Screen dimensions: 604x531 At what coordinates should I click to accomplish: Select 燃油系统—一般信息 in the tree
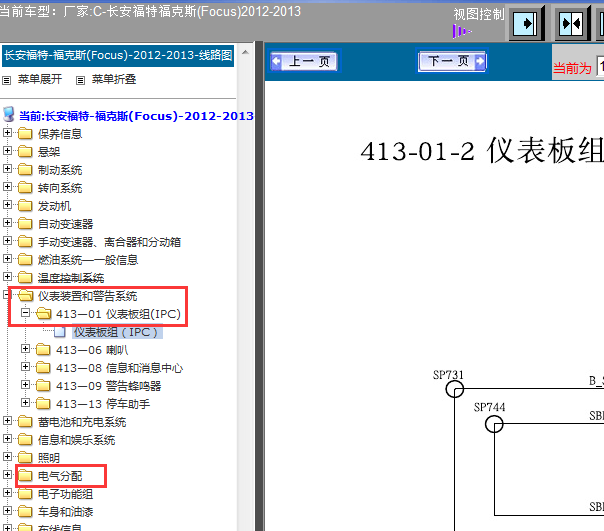87,260
